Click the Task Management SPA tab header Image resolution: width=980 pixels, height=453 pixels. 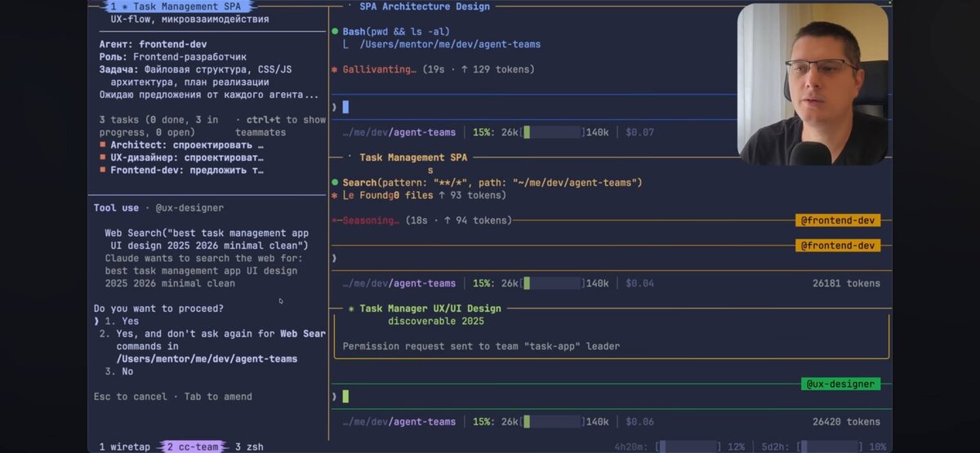[178, 6]
